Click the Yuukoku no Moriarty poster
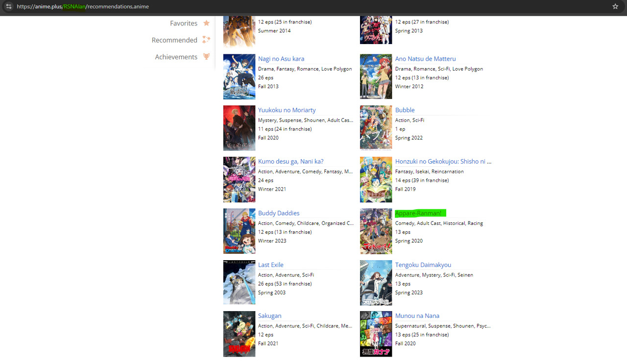 (x=239, y=128)
